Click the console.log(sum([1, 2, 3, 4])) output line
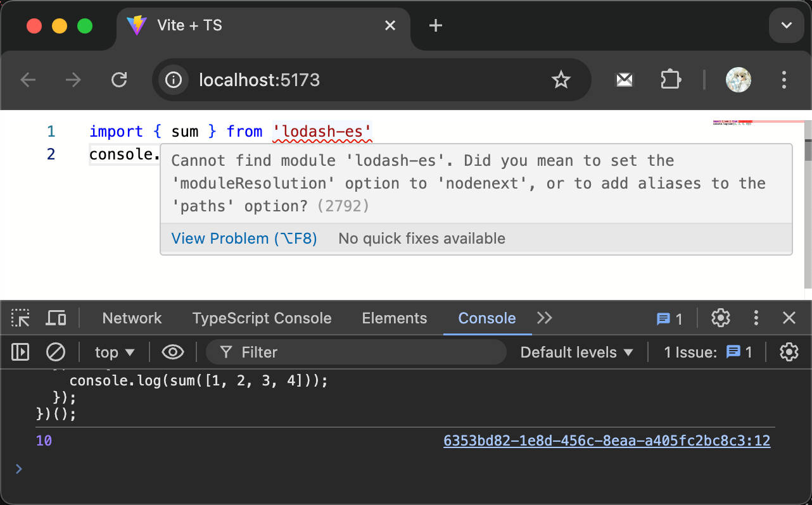Image resolution: width=812 pixels, height=505 pixels. point(198,381)
